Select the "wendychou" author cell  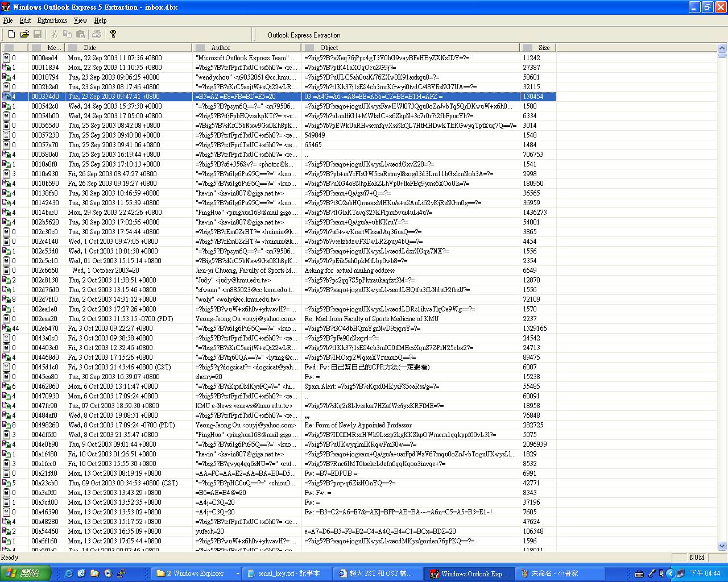[x=246, y=77]
